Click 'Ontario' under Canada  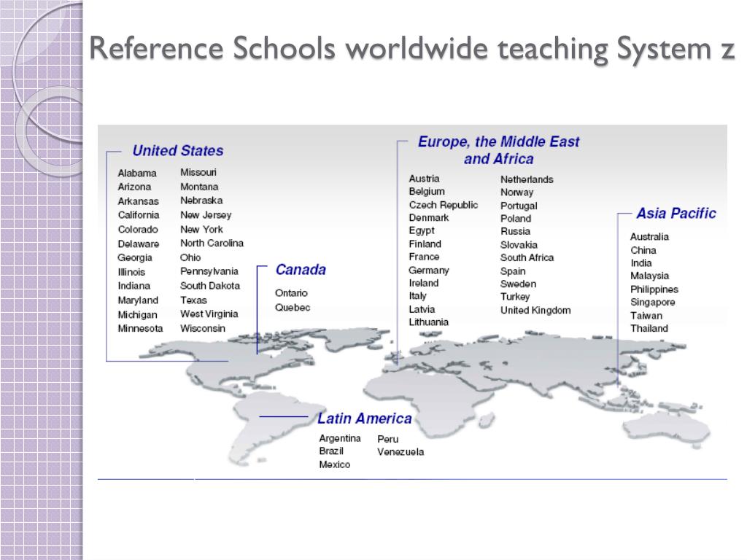pos(291,293)
